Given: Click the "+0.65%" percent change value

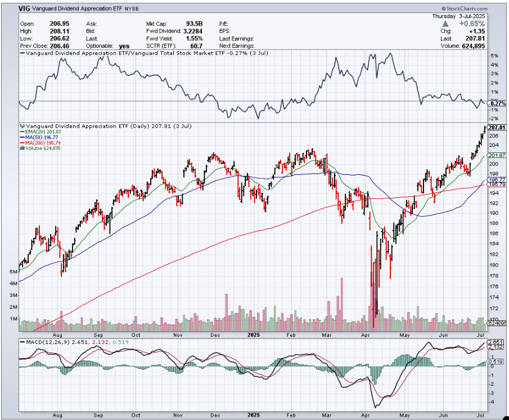Looking at the screenshot, I should pyautogui.click(x=472, y=24).
